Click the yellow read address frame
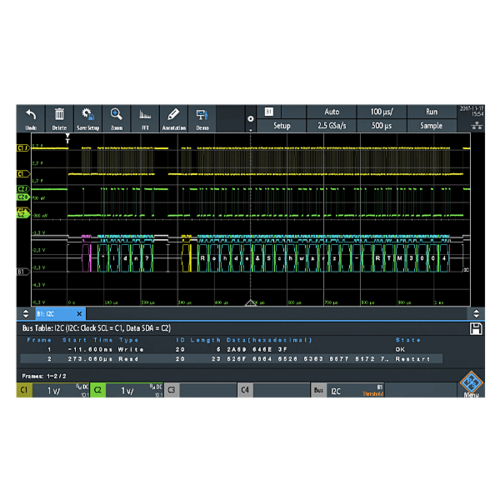Viewport: 500px width, 500px height. pyautogui.click(x=186, y=258)
